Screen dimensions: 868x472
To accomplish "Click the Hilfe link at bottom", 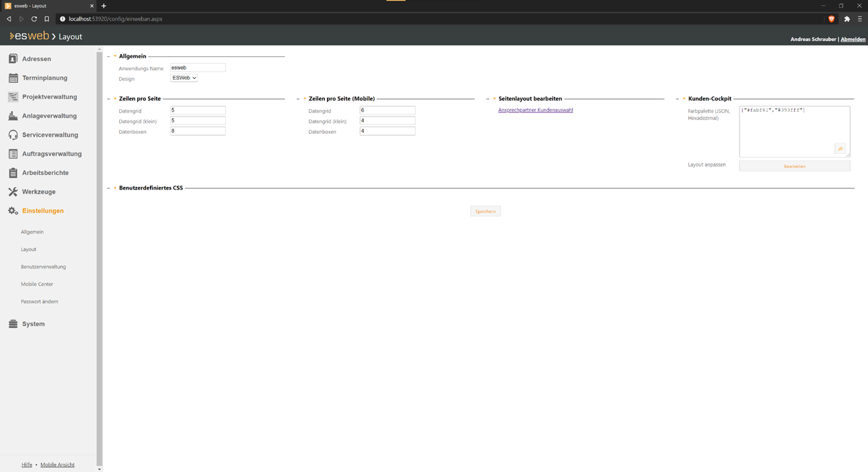I will [27, 465].
